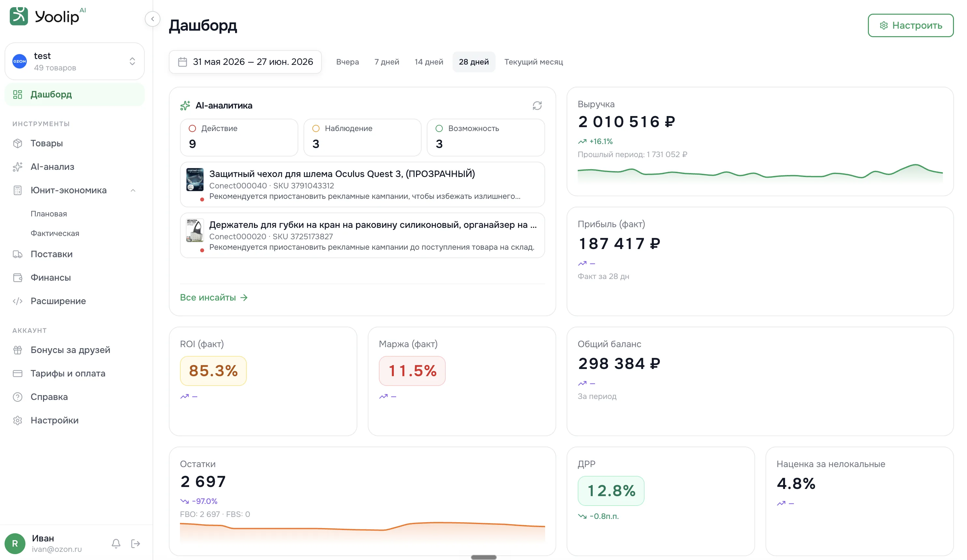Select the 7 дней period tab
This screenshot has width=967, height=560.
tap(386, 62)
